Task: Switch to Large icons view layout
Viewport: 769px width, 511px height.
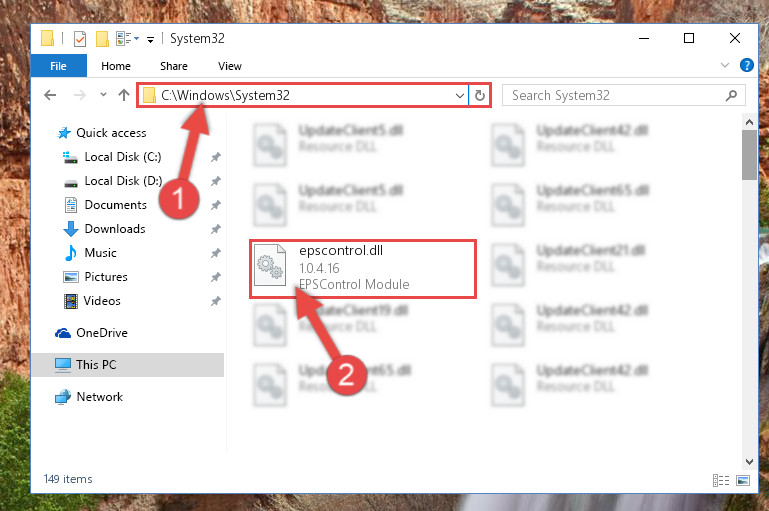Action: [743, 480]
